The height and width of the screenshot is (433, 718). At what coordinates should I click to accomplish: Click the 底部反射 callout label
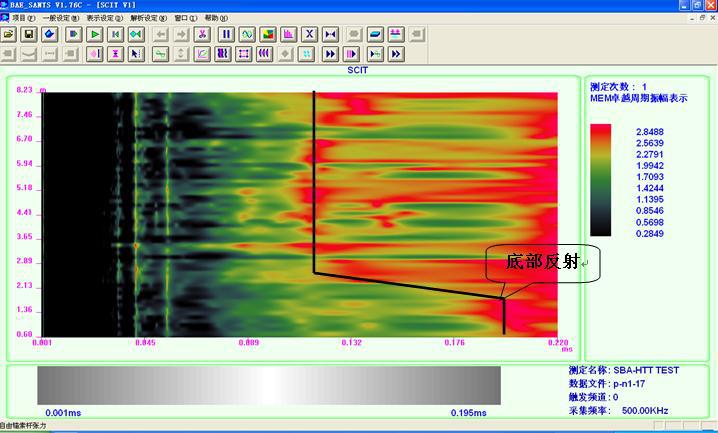(543, 262)
